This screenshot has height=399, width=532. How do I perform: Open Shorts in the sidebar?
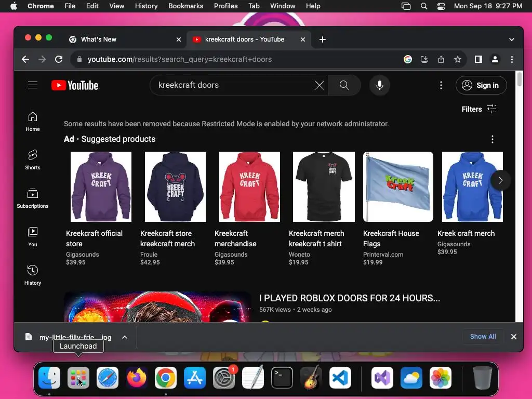(33, 160)
